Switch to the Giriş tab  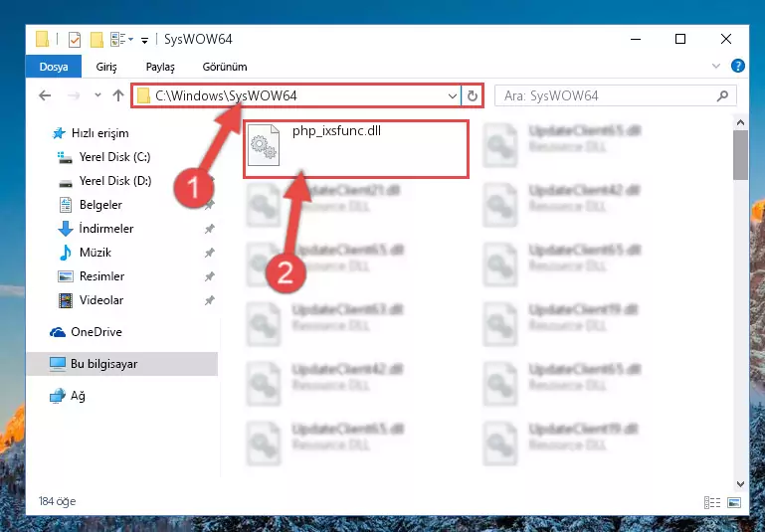pyautogui.click(x=106, y=67)
